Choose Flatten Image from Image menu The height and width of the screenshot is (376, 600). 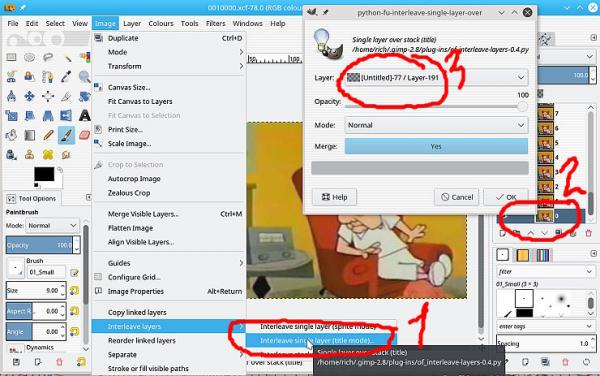130,228
